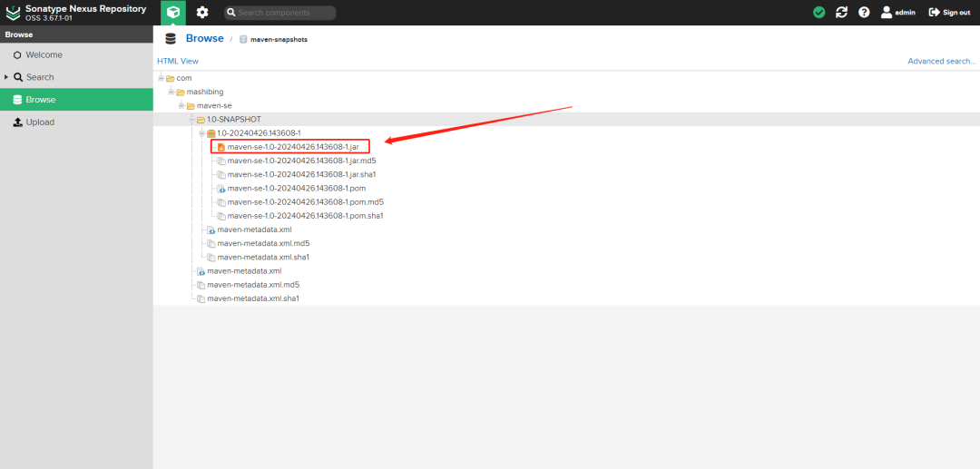This screenshot has height=469, width=980.
Task: Select the maven-se folder
Action: pyautogui.click(x=214, y=105)
